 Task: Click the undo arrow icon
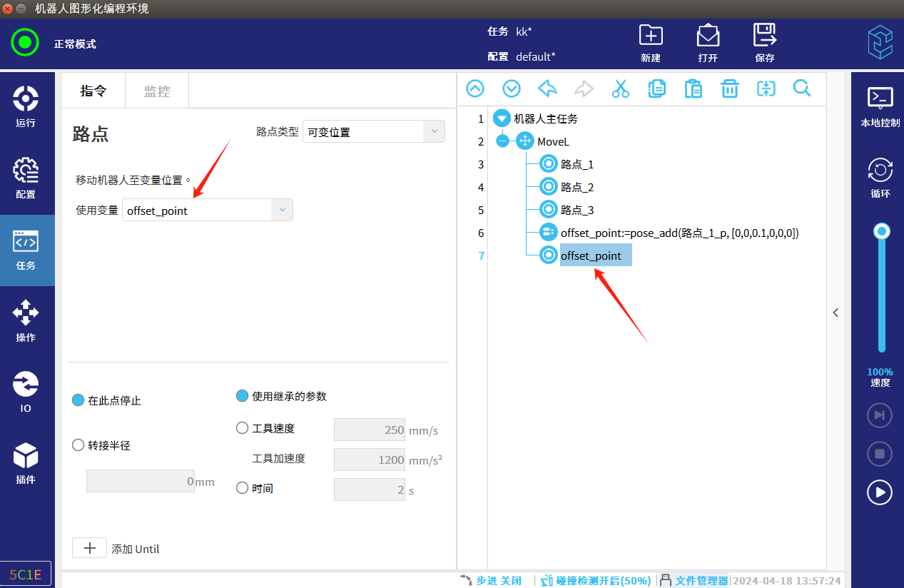point(547,88)
